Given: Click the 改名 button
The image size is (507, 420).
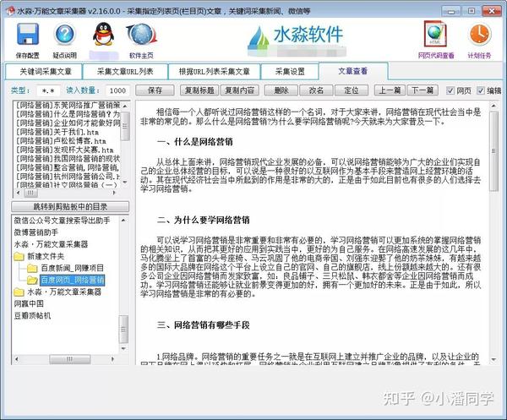Looking at the screenshot, I should (x=316, y=90).
